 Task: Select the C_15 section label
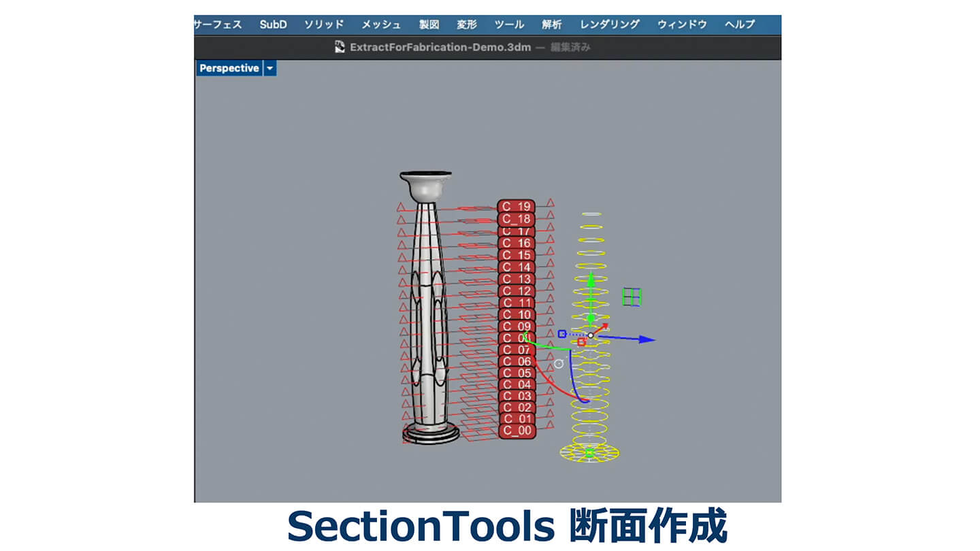tap(516, 255)
